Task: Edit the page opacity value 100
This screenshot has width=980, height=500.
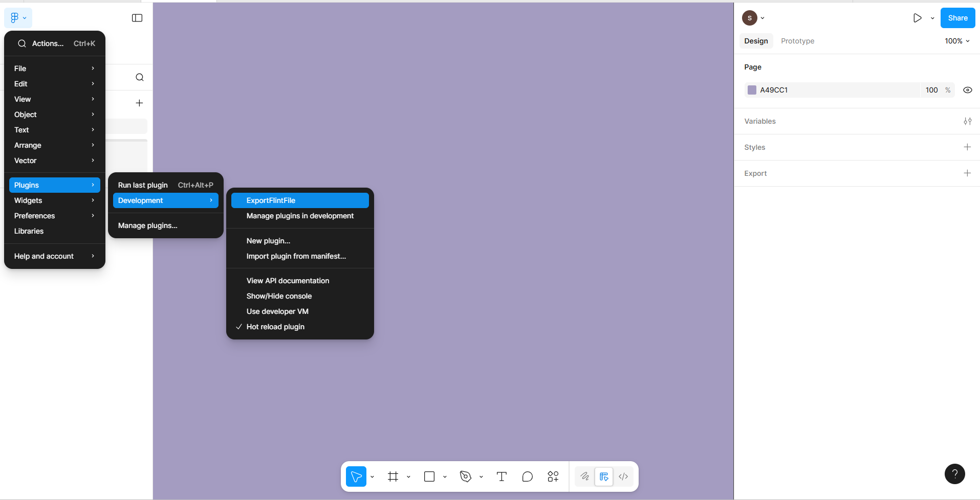Action: point(931,90)
